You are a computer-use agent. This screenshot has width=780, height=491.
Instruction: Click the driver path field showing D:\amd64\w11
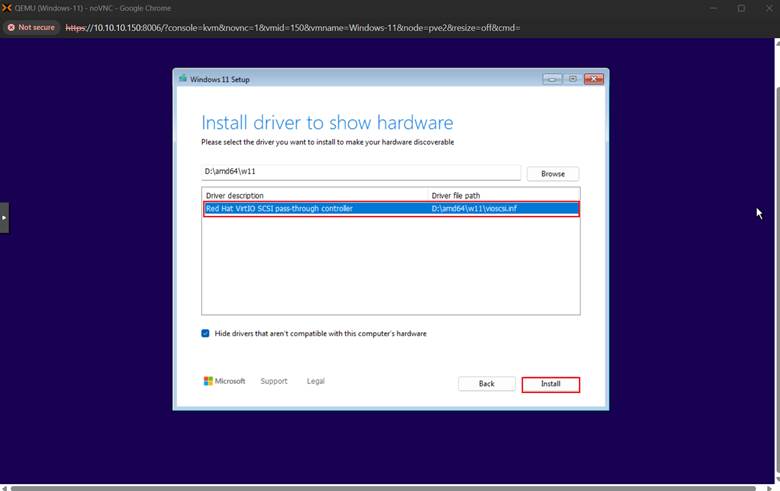360,173
